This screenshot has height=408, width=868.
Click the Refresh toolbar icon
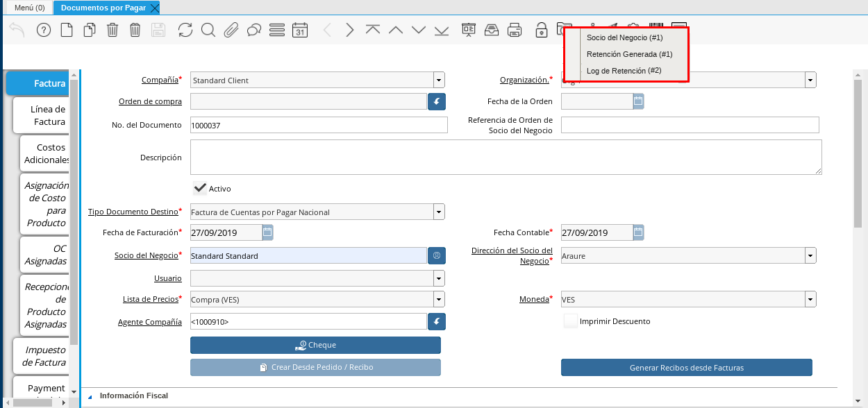click(185, 30)
